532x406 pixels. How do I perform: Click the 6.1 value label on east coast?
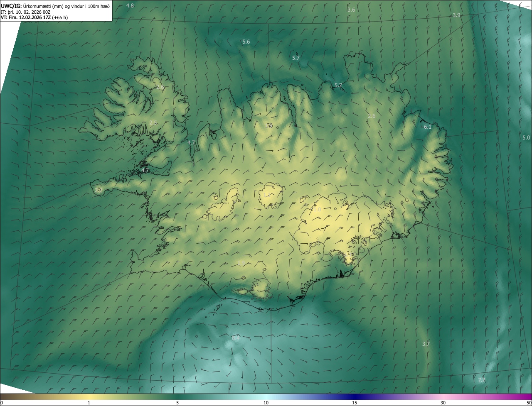pos(428,127)
